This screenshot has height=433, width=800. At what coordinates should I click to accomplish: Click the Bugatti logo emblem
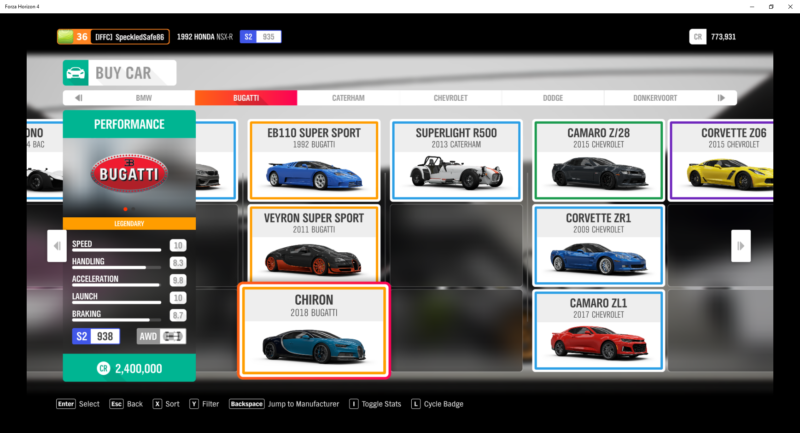click(x=129, y=174)
